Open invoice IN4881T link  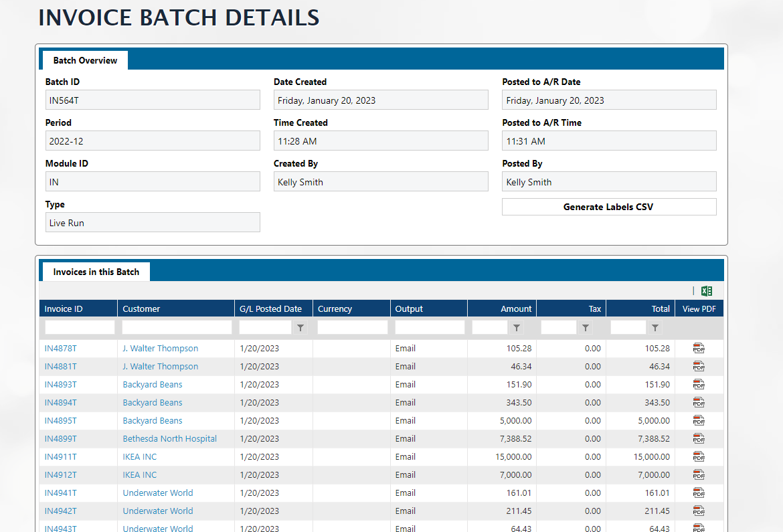(x=60, y=367)
